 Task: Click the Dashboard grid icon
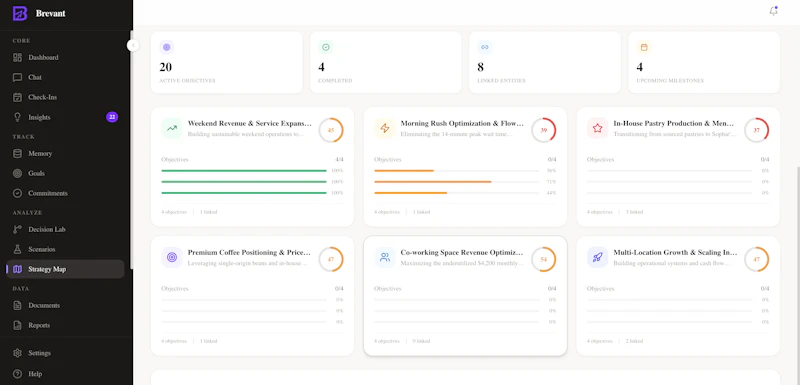(17, 58)
